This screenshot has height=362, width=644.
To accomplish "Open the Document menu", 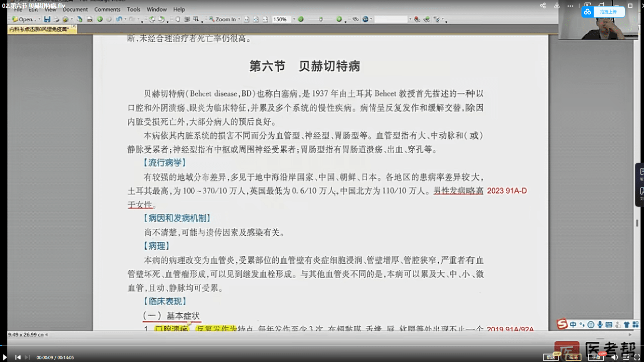I will coord(75,9).
